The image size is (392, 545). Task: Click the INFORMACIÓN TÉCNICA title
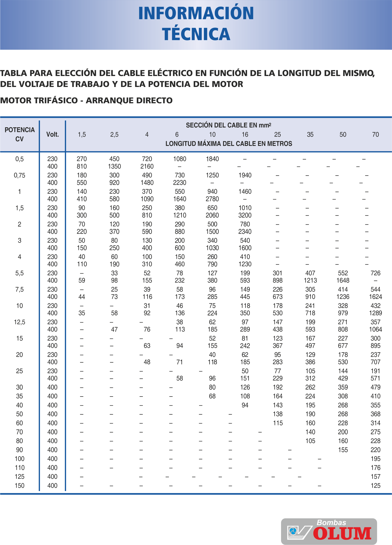click(x=196, y=24)
